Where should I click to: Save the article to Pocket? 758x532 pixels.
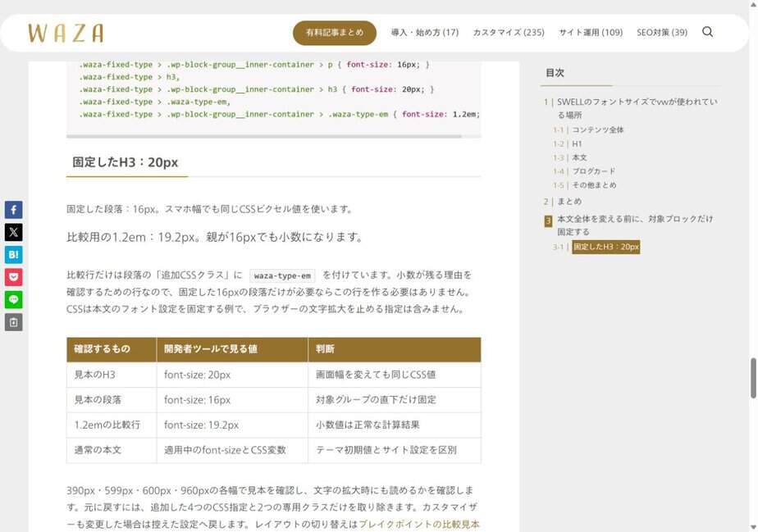(13, 277)
